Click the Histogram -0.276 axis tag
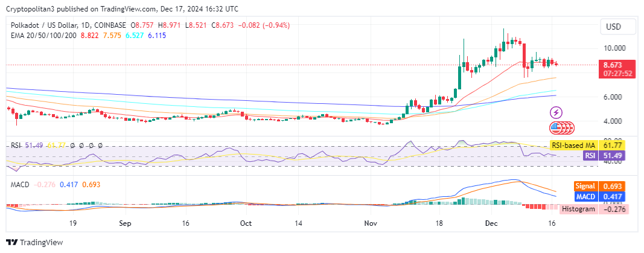Viewport: 644px width, 253px height. click(595, 209)
